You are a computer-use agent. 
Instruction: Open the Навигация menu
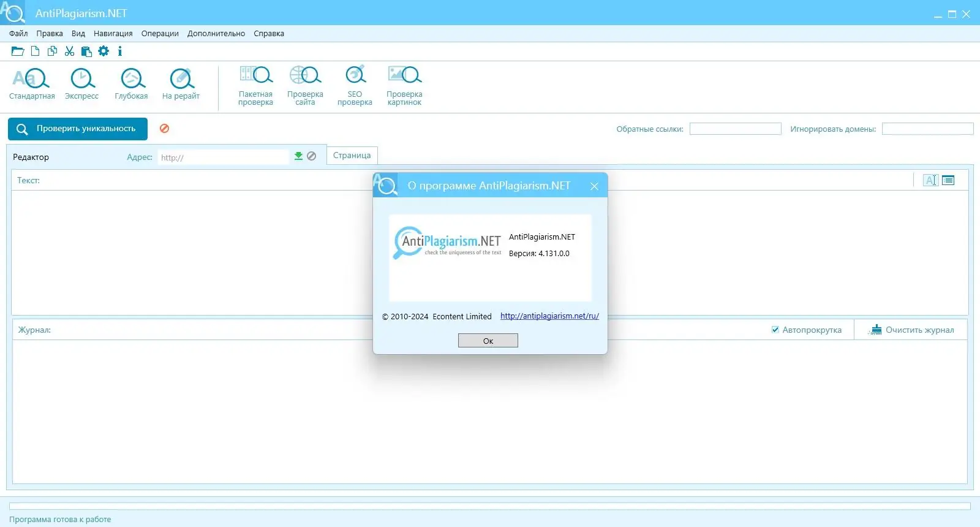[113, 34]
